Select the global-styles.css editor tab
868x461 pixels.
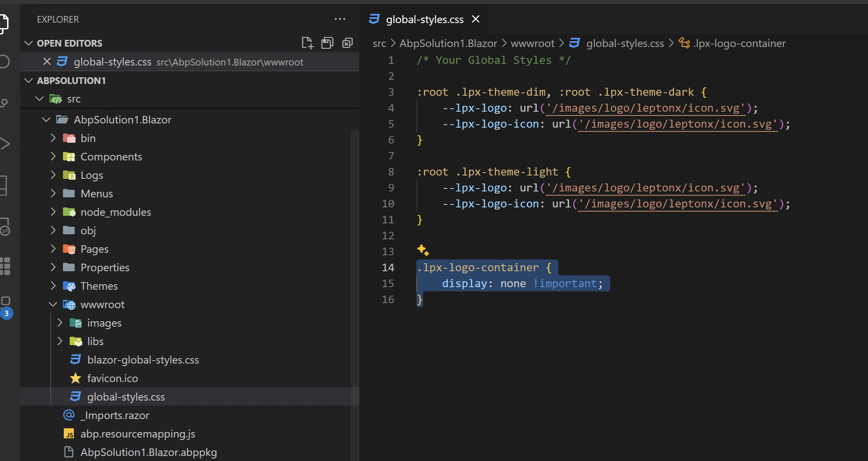coord(424,19)
